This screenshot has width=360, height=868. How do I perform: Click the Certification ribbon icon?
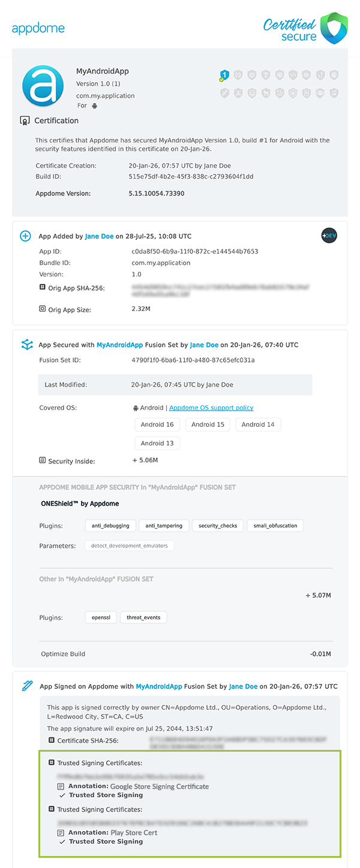pos(25,121)
